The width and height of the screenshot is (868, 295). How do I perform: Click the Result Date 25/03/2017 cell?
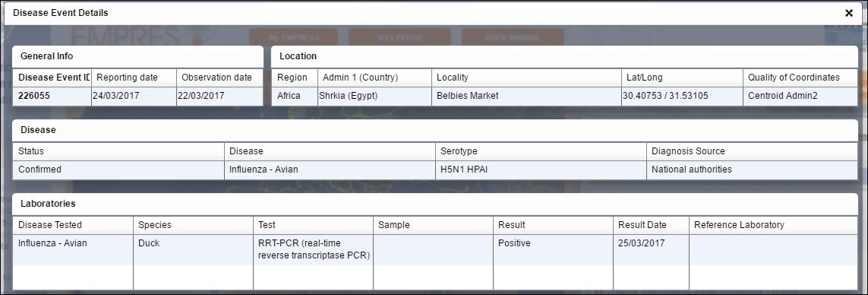click(x=652, y=249)
